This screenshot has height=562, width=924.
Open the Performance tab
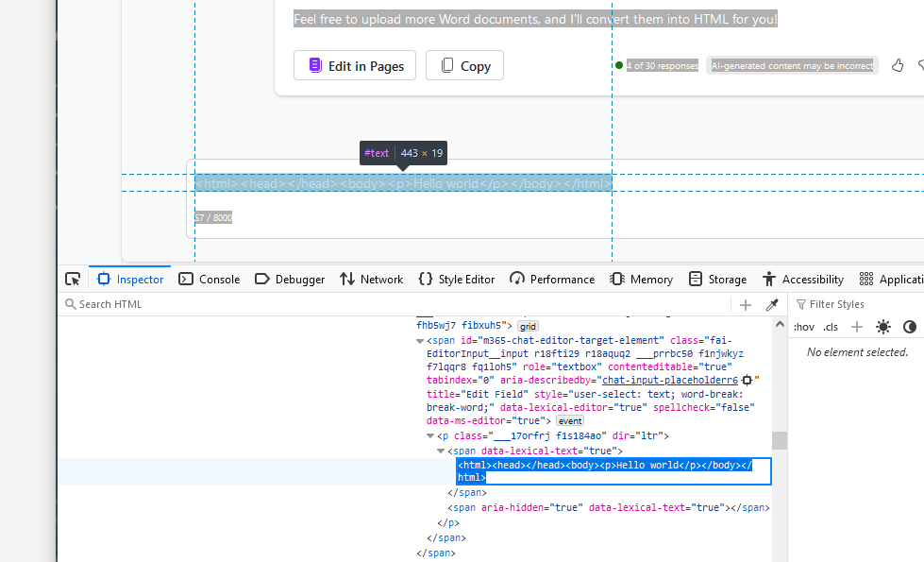coord(552,279)
